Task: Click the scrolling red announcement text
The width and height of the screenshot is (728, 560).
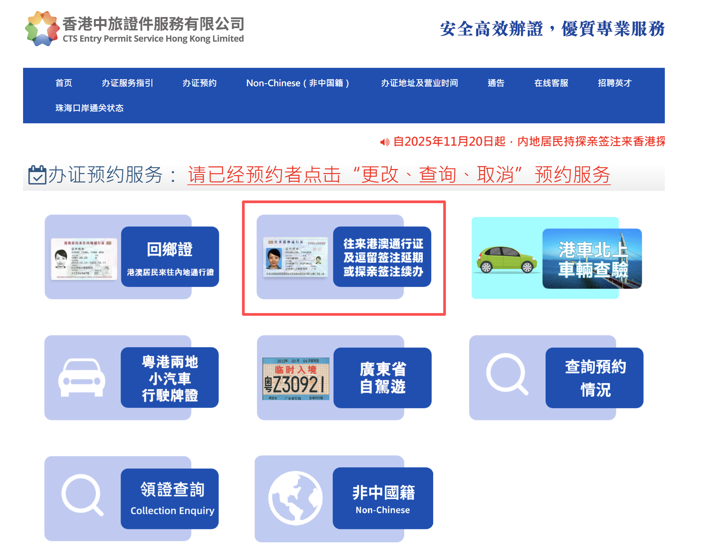Action: pyautogui.click(x=528, y=142)
